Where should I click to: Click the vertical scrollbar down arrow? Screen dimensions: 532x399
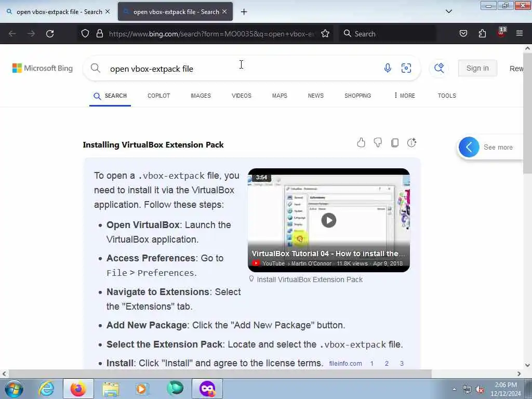[x=527, y=365]
